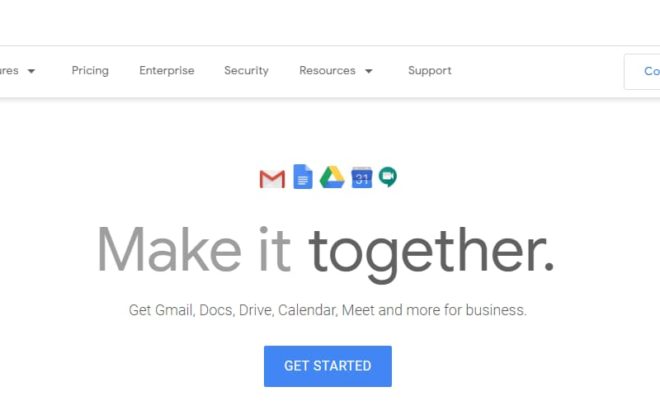The width and height of the screenshot is (660, 420).
Task: Click the Google Drive triangle icon
Action: click(332, 177)
